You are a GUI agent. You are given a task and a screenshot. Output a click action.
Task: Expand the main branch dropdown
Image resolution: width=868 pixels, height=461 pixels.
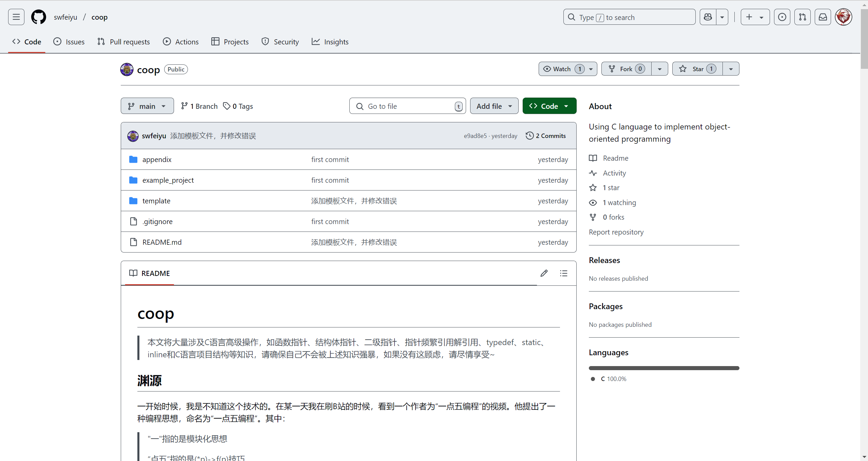tap(147, 106)
